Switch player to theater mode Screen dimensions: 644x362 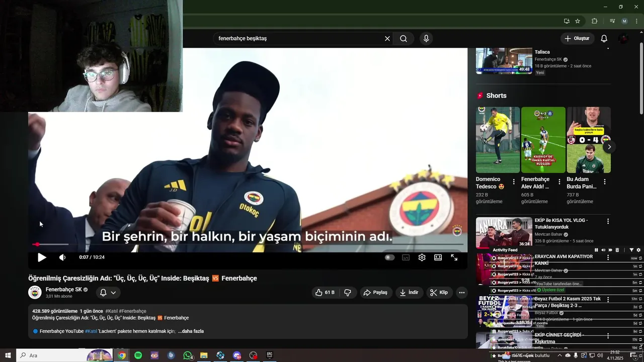click(x=438, y=257)
